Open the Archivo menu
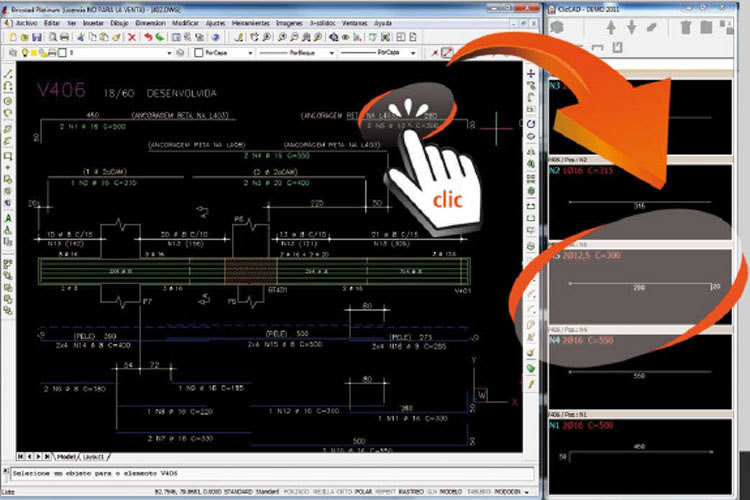 coord(26,23)
